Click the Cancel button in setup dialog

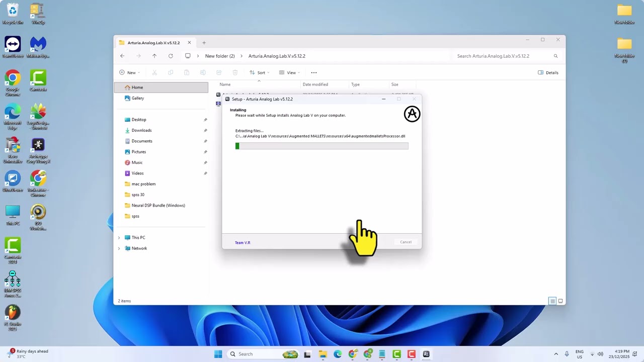(406, 242)
